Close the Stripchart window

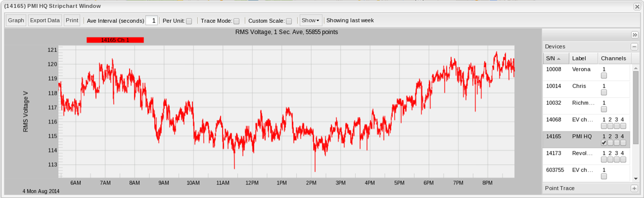point(637,6)
